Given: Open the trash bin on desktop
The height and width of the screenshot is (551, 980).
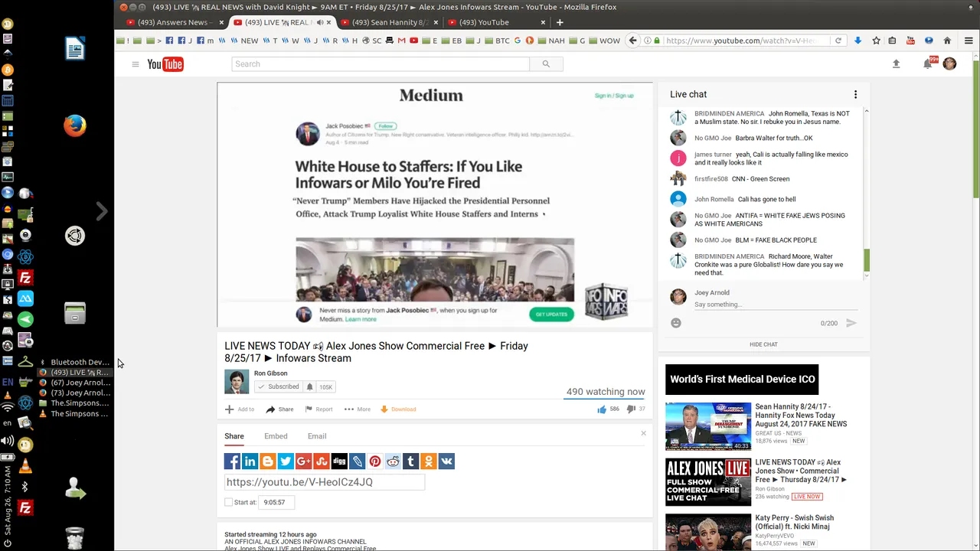Looking at the screenshot, I should tap(74, 538).
